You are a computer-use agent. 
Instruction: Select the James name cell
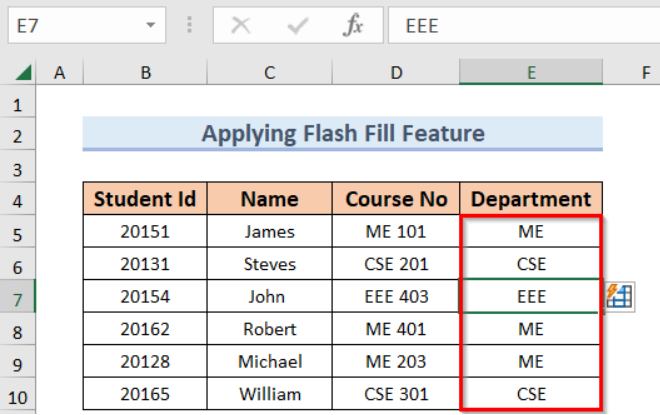pos(269,231)
